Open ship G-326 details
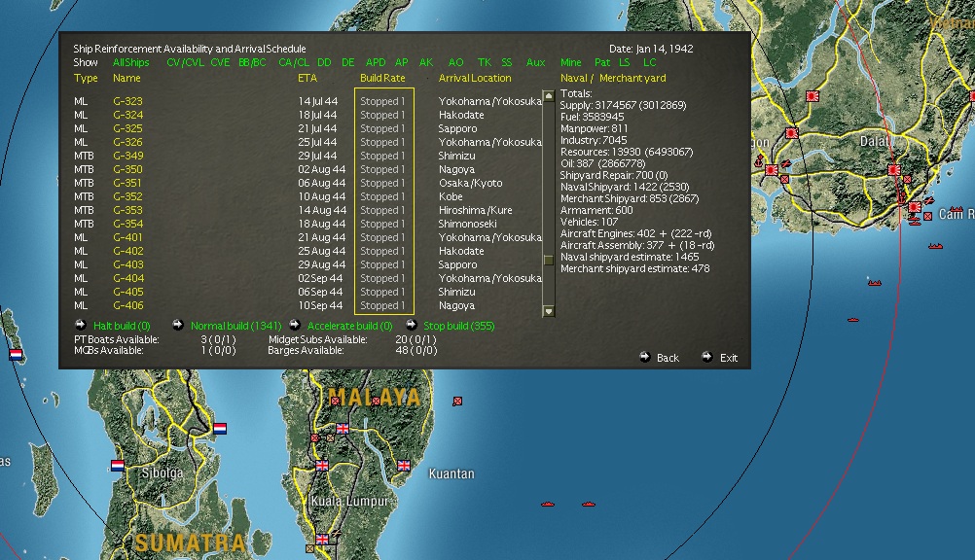This screenshot has width=975, height=560. point(127,142)
